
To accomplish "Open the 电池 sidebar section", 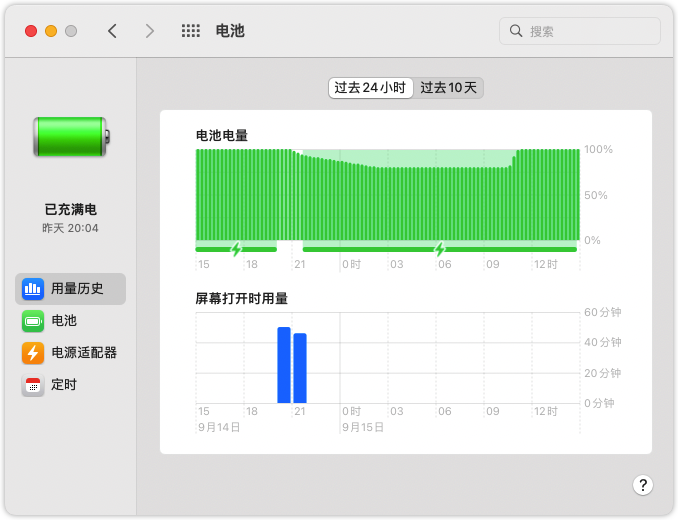I will pos(63,321).
